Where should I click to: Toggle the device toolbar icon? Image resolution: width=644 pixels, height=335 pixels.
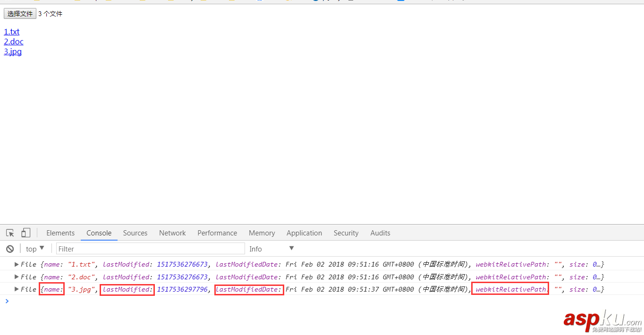click(25, 233)
